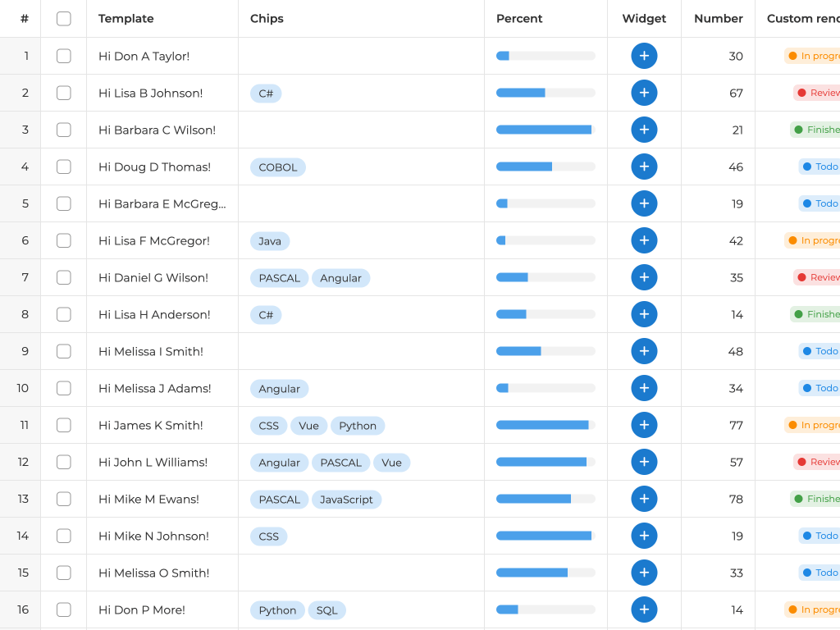This screenshot has height=630, width=840.
Task: Click the Number column header
Action: 718,19
